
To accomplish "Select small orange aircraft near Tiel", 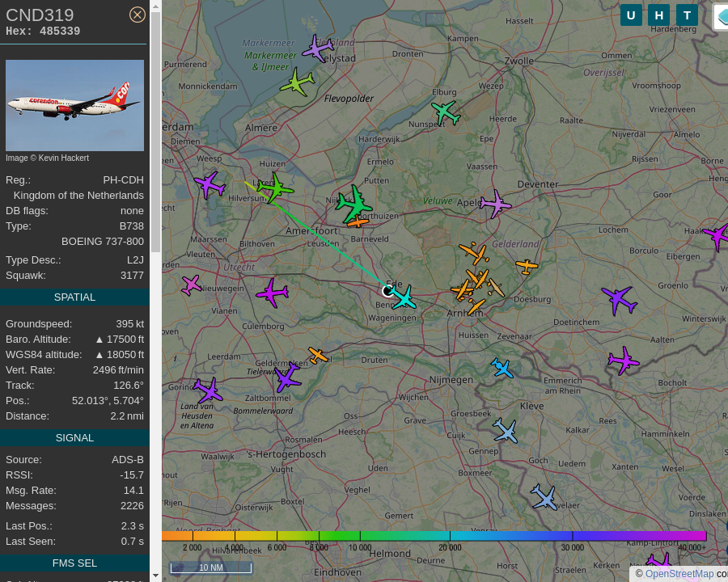I will coord(318,355).
